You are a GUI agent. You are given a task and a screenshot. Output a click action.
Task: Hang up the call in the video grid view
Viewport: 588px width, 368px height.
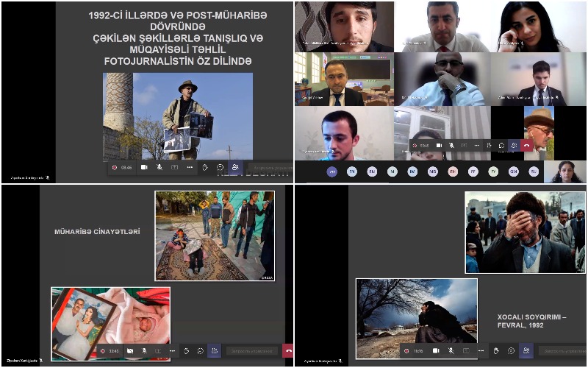pyautogui.click(x=526, y=146)
